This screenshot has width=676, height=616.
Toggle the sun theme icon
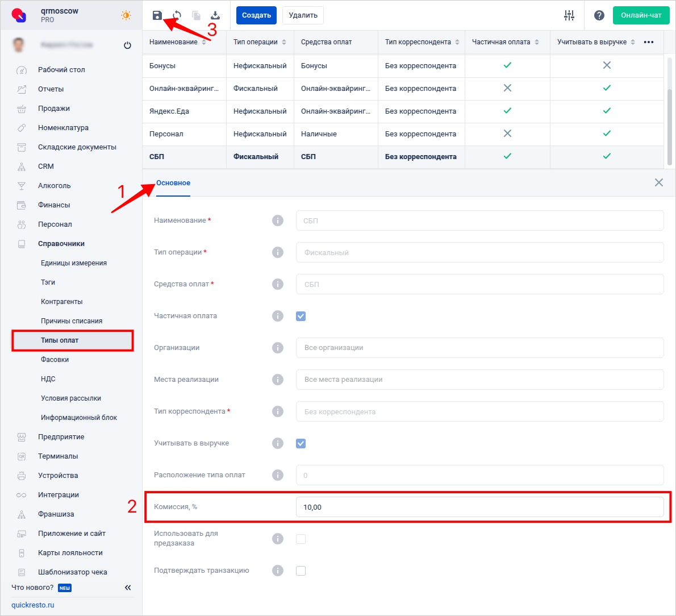[x=126, y=15]
